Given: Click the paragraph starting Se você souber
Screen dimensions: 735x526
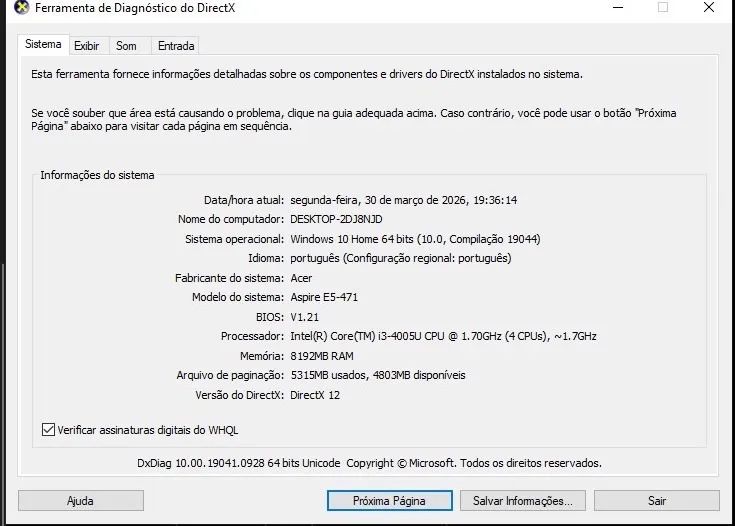Looking at the screenshot, I should click(354, 120).
